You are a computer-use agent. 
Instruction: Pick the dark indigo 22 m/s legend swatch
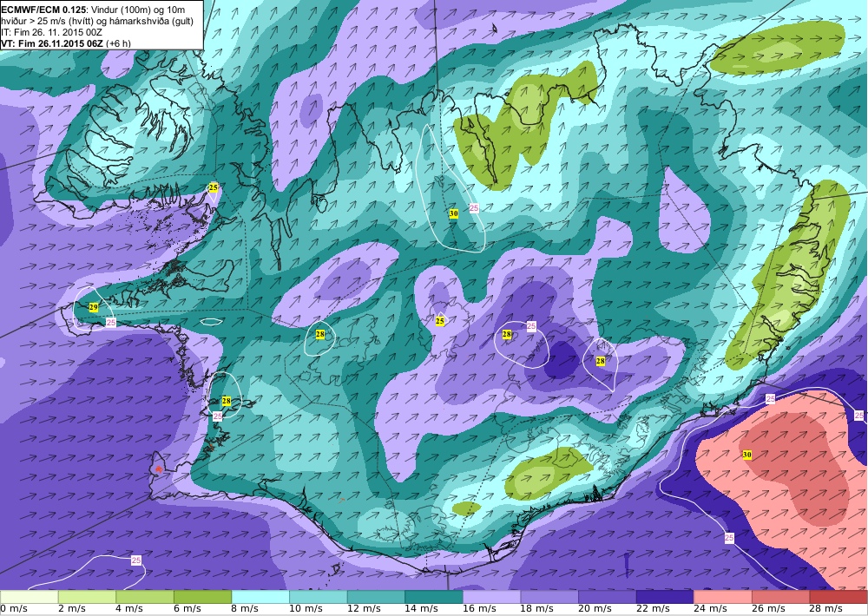point(666,597)
